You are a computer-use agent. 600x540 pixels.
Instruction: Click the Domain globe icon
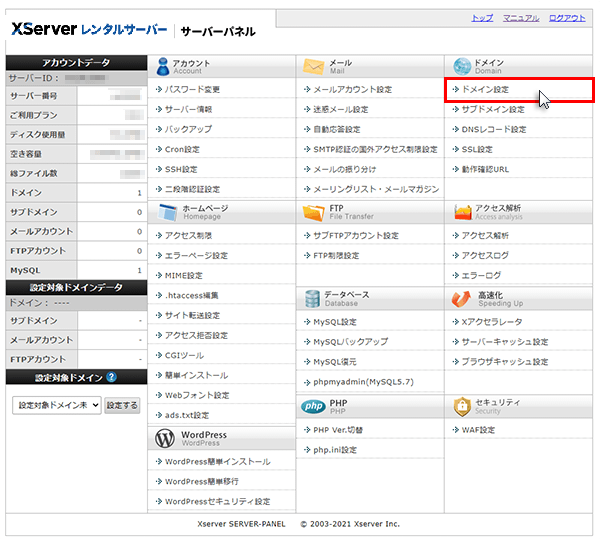pyautogui.click(x=461, y=66)
